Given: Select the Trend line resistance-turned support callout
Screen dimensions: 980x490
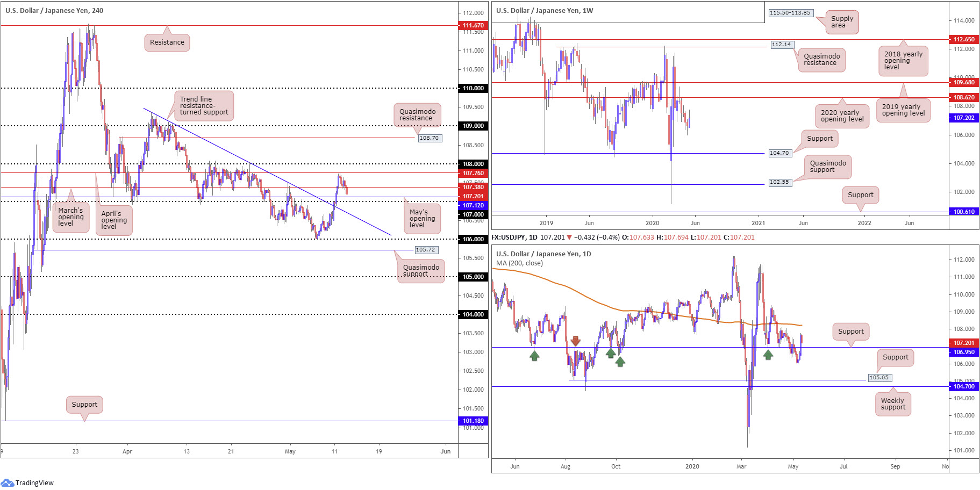Looking at the screenshot, I should [204, 106].
